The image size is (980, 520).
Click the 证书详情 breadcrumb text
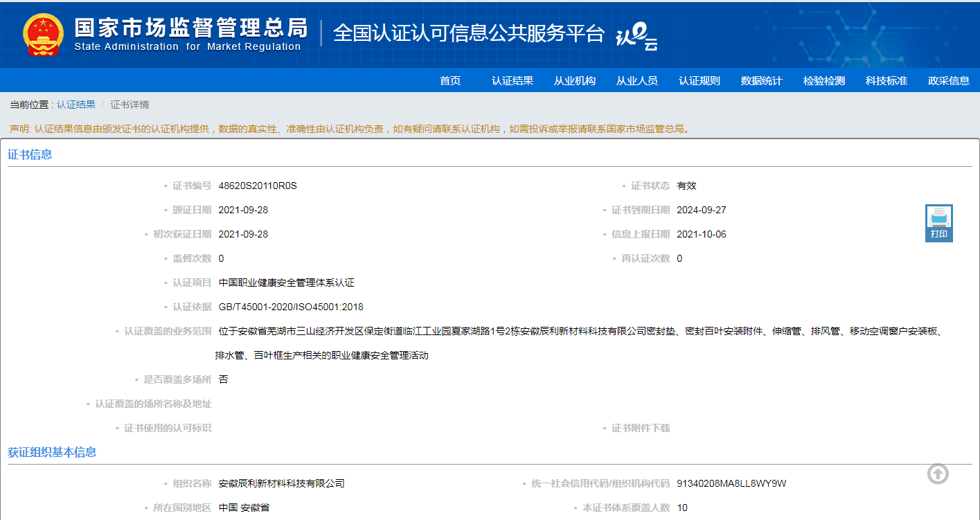130,105
